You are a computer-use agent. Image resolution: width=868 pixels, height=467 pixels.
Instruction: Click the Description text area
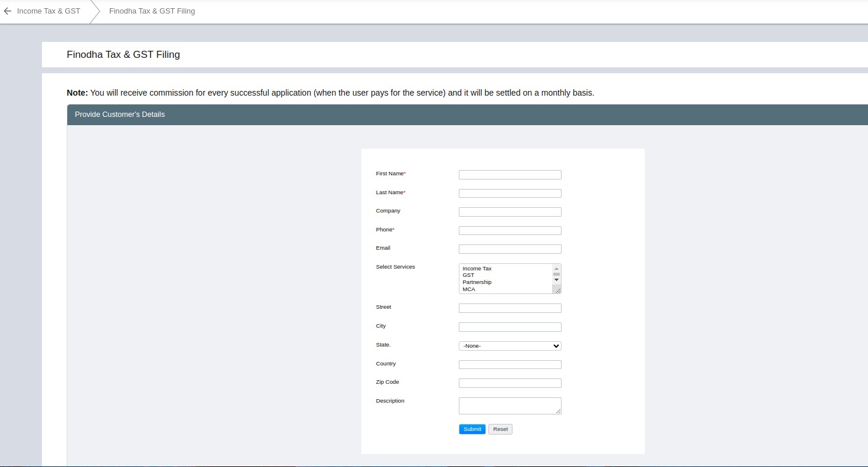point(510,406)
